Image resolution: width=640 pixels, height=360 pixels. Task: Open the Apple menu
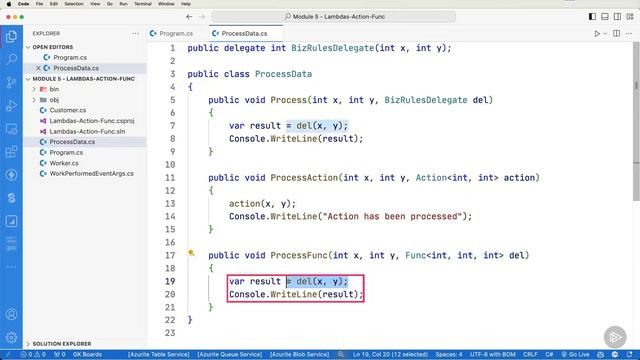(9, 4)
